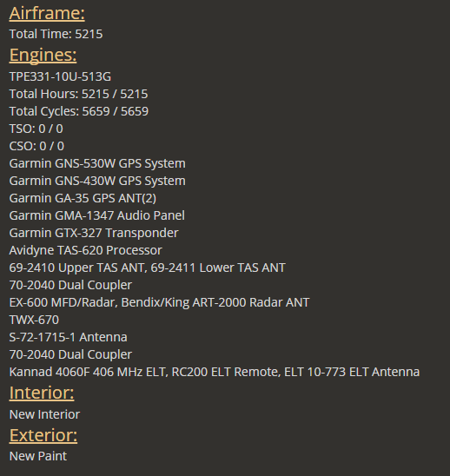Click the TWX-670 entry
The height and width of the screenshot is (476, 450).
tap(34, 320)
